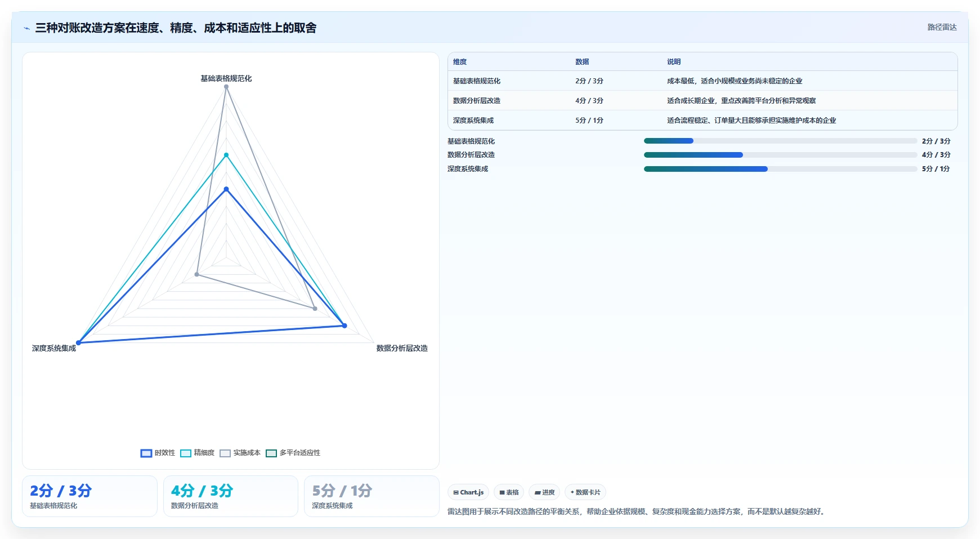Click the 进度 tag chip

[544, 492]
